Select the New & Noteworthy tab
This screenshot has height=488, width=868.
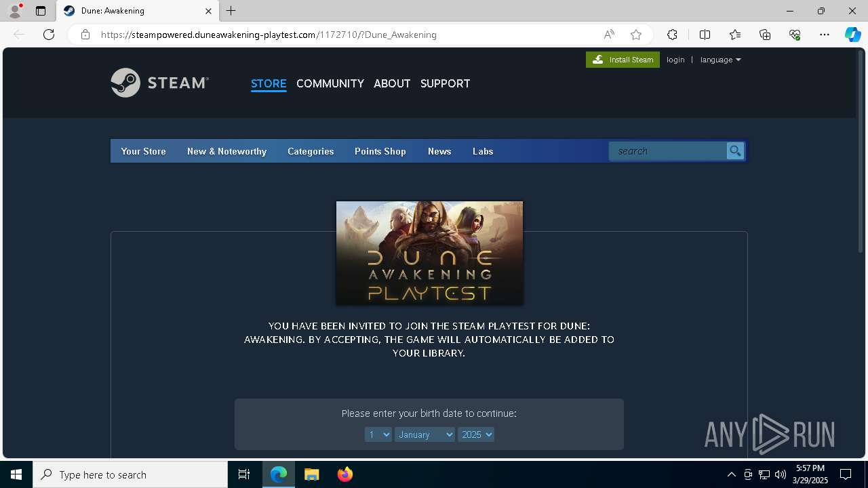click(226, 151)
